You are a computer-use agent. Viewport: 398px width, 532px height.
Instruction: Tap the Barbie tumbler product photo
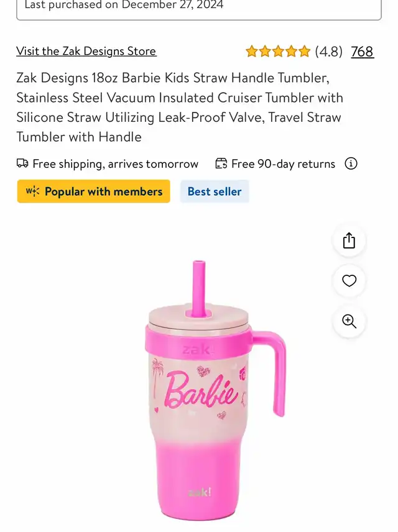[x=215, y=390]
